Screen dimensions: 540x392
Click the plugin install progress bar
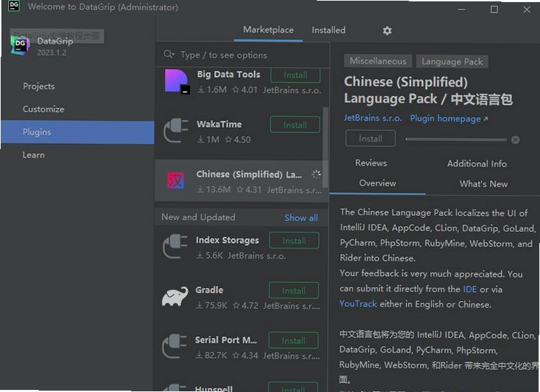(x=456, y=140)
